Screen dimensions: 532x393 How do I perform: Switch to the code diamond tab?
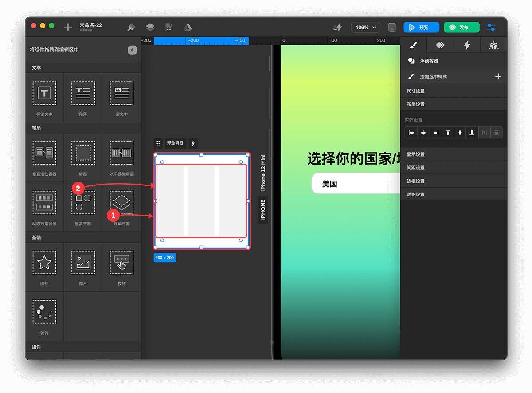[440, 45]
